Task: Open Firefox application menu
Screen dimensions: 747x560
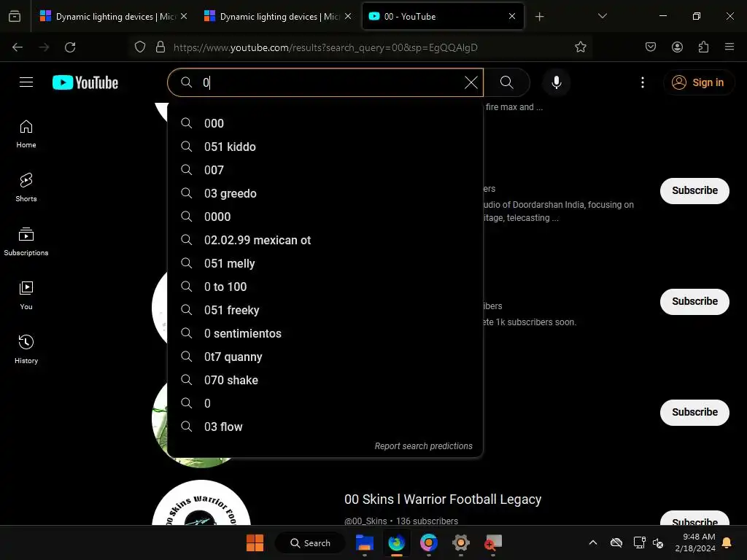Action: coord(729,47)
